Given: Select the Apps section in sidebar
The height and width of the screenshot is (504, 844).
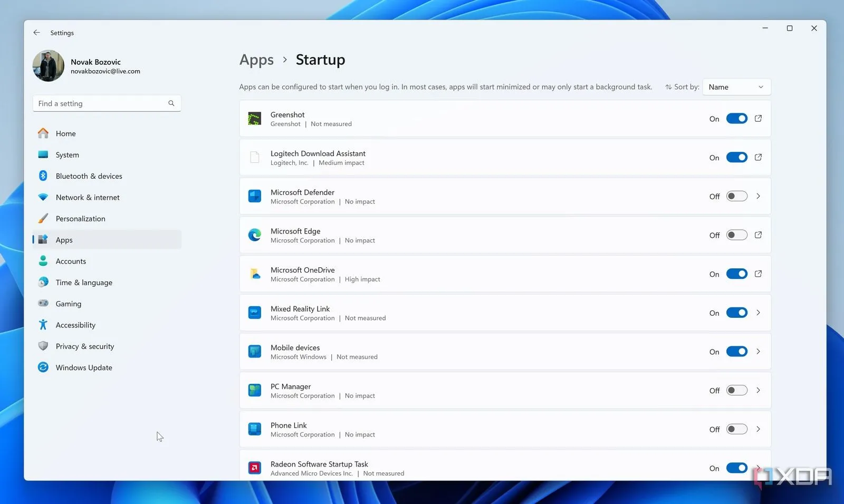Looking at the screenshot, I should 64,239.
